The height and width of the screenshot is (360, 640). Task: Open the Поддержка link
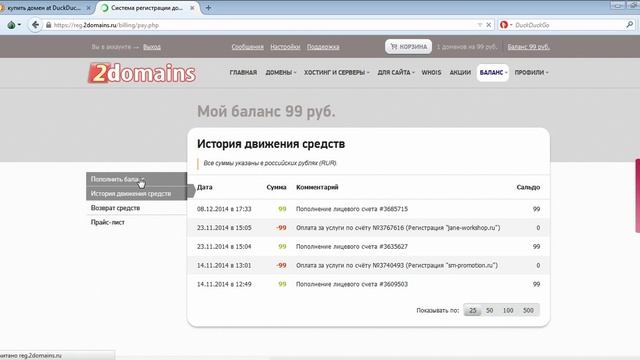[x=323, y=47]
